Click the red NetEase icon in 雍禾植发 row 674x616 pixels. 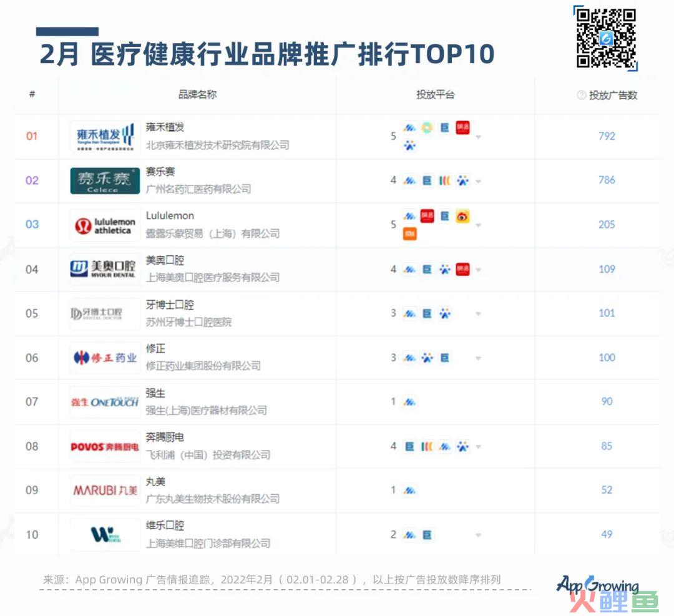click(462, 128)
